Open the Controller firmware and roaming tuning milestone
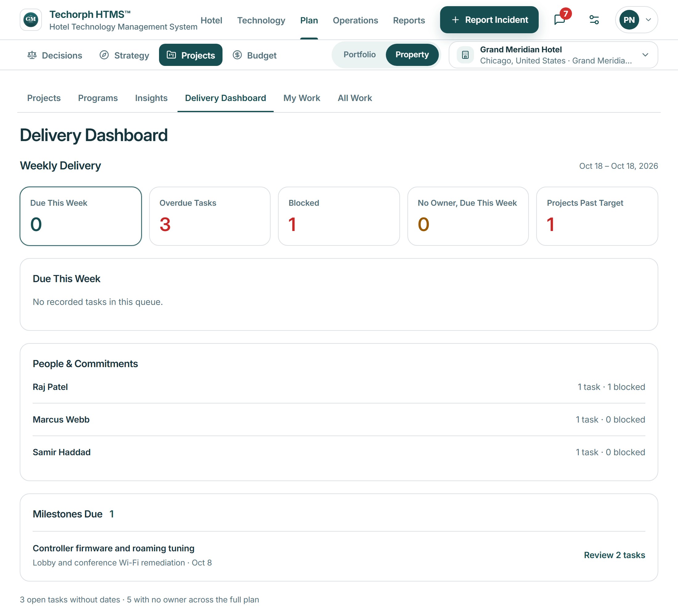Viewport: 678px width, 616px height. 113,549
